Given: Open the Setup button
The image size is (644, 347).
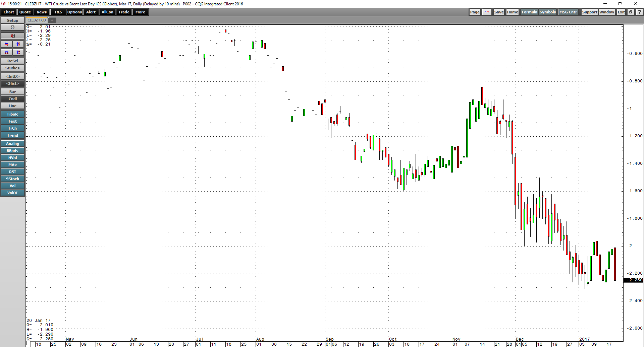Looking at the screenshot, I should 12,20.
